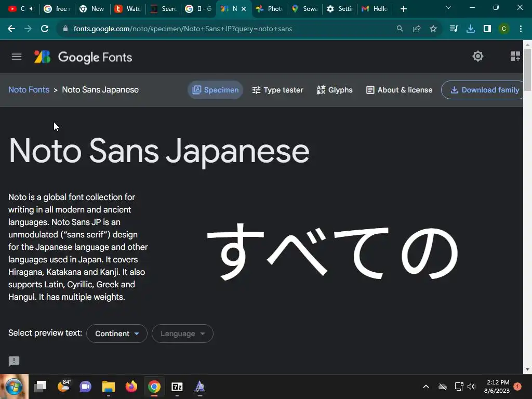Open 7-Zip from the taskbar
Image resolution: width=532 pixels, height=399 pixels.
tap(177, 387)
